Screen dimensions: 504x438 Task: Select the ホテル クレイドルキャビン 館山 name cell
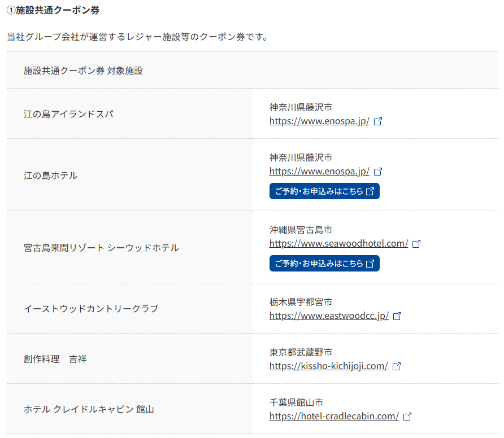89,409
